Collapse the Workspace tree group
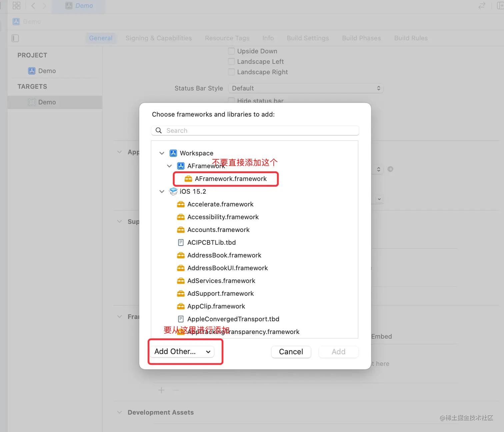The image size is (504, 432). pyautogui.click(x=162, y=153)
